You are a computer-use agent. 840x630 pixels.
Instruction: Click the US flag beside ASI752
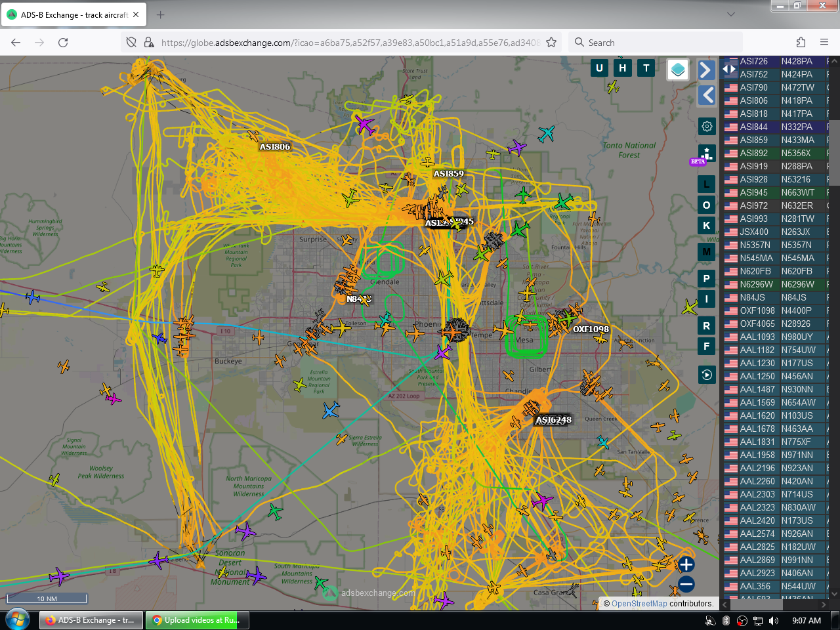pos(730,74)
